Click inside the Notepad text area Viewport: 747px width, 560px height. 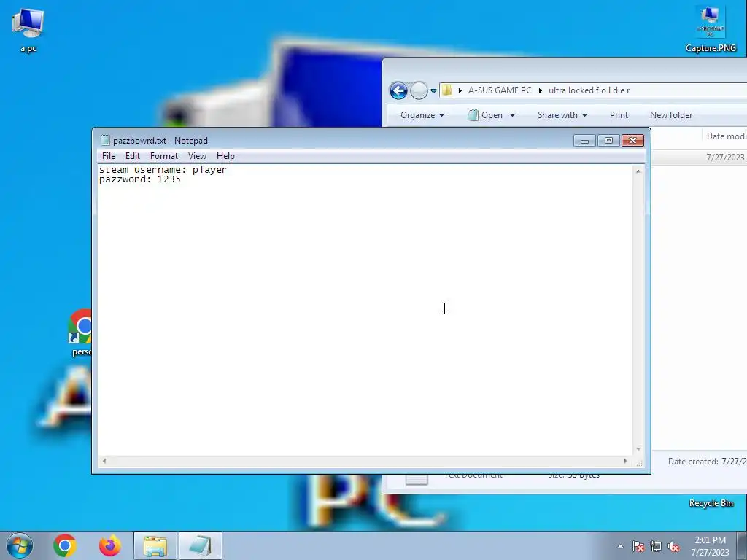(365, 309)
